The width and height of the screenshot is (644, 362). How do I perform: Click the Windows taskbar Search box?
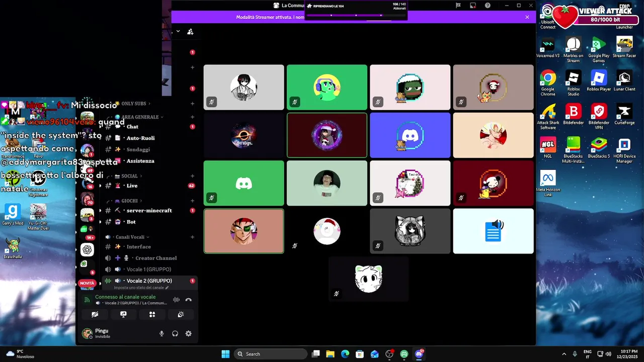click(x=271, y=354)
